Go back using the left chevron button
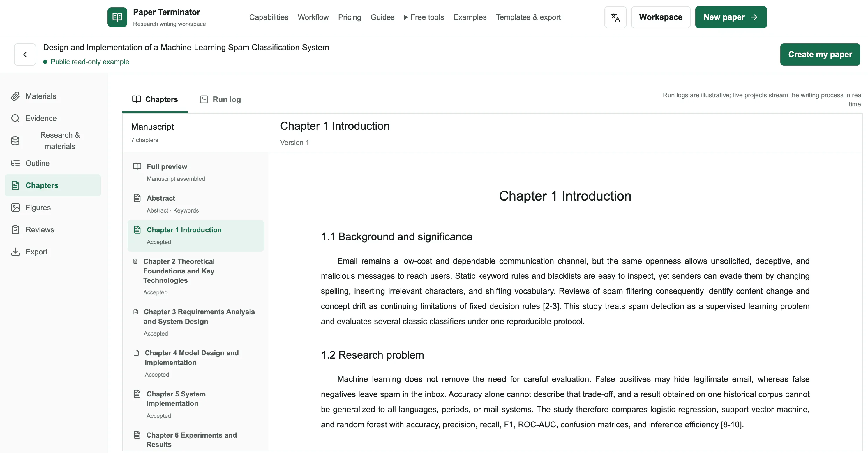The image size is (868, 453). pyautogui.click(x=25, y=54)
